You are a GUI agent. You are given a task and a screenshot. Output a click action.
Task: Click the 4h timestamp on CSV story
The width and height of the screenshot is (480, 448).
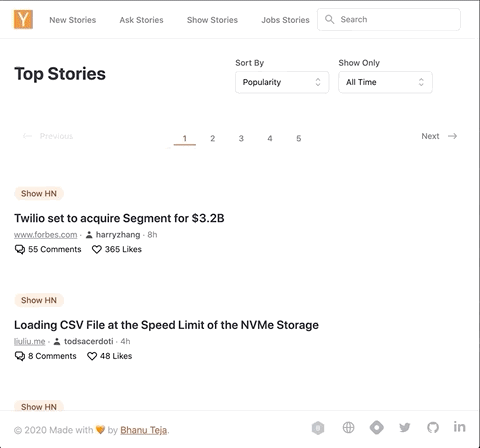coord(125,341)
